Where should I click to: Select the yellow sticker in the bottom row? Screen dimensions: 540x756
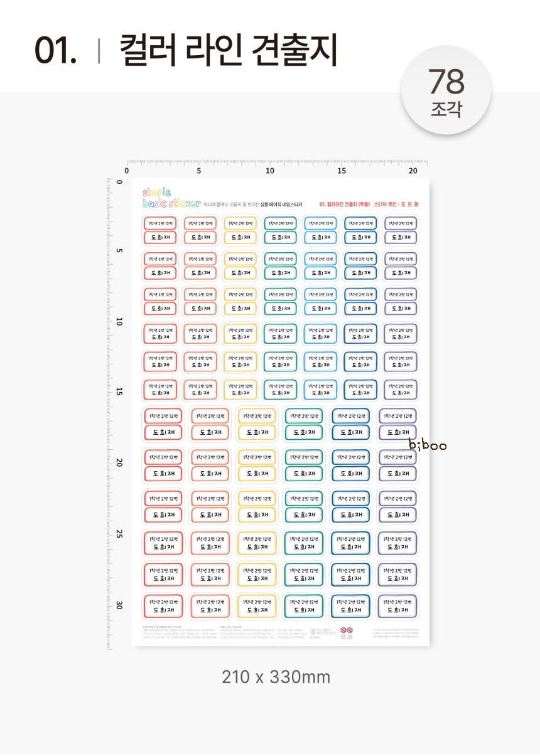(257, 605)
